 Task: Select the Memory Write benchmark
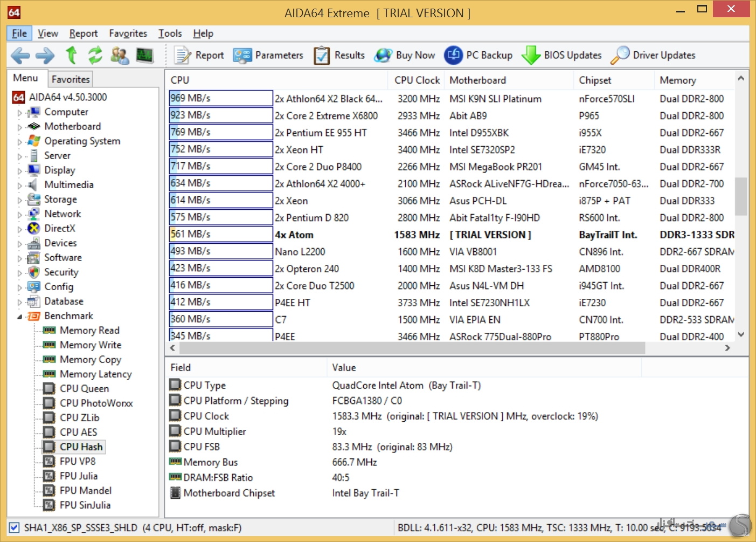[x=91, y=345]
